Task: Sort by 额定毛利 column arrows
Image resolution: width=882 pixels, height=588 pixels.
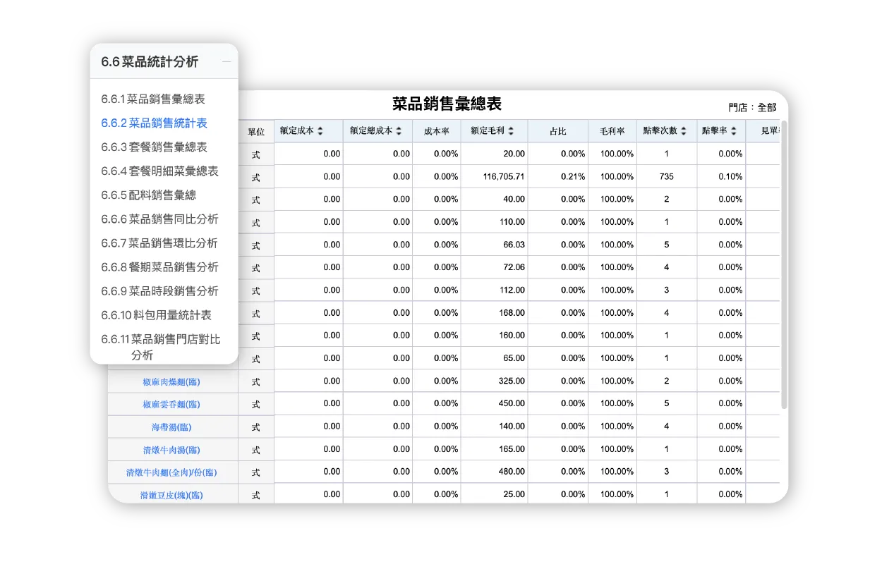Action: tap(511, 131)
